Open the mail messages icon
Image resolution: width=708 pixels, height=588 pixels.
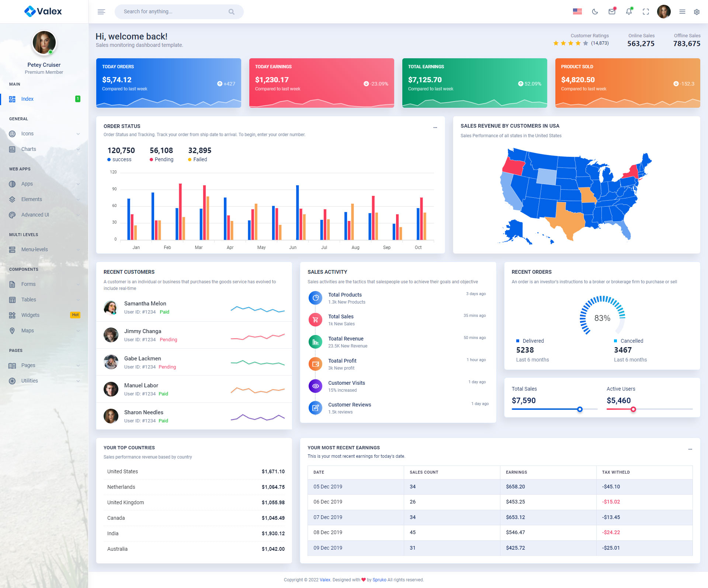(x=612, y=12)
